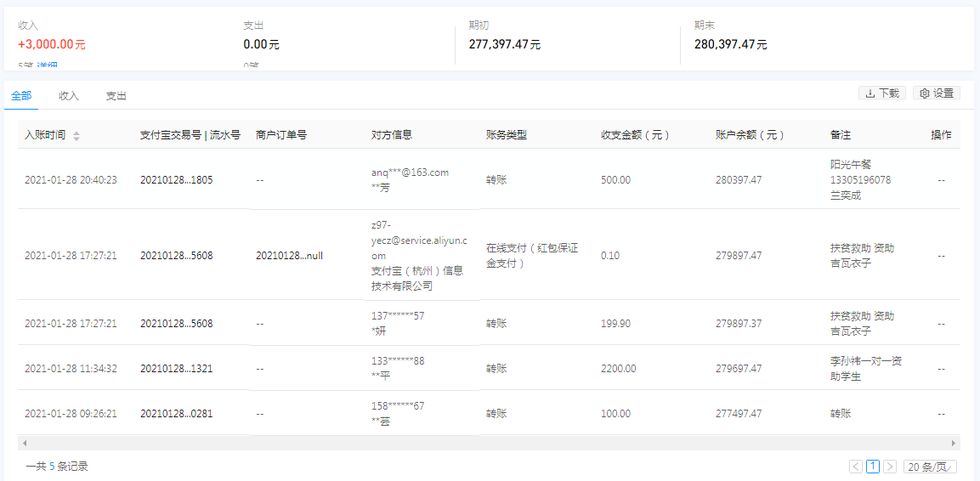This screenshot has height=481, width=980.
Task: Click the horizontal scrollbar's right arrow
Action: tap(954, 443)
